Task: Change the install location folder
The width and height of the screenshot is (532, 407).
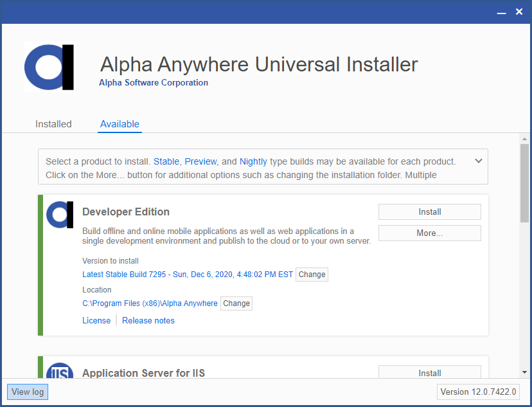Action: pyautogui.click(x=236, y=303)
